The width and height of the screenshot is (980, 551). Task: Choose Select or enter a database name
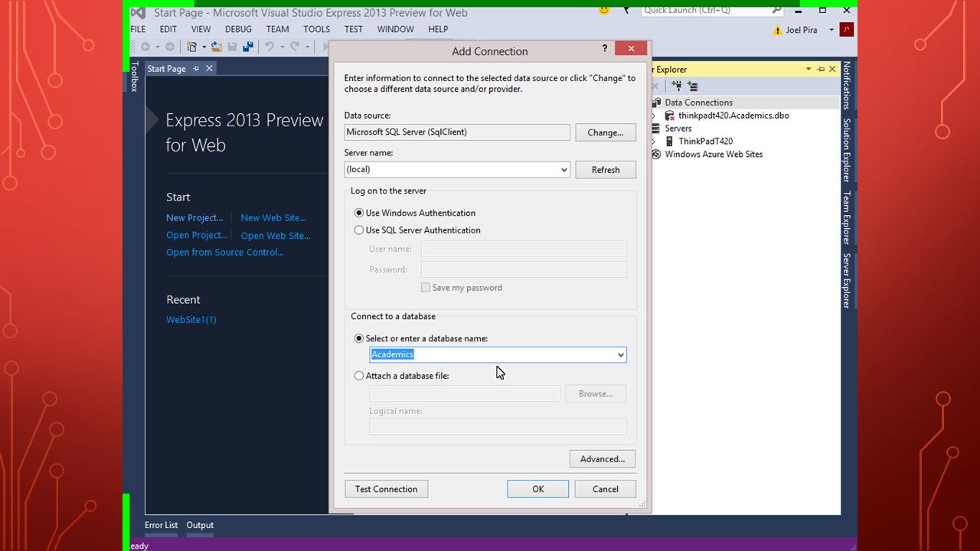point(359,338)
